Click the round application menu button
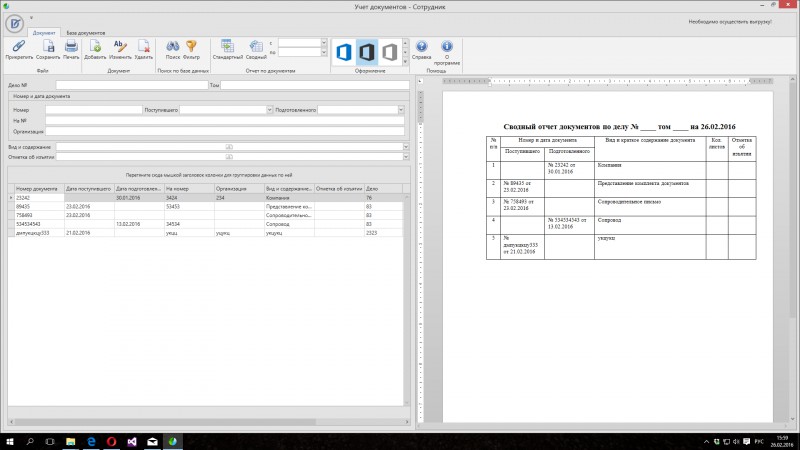Screen dimensions: 800x450 click(x=15, y=23)
